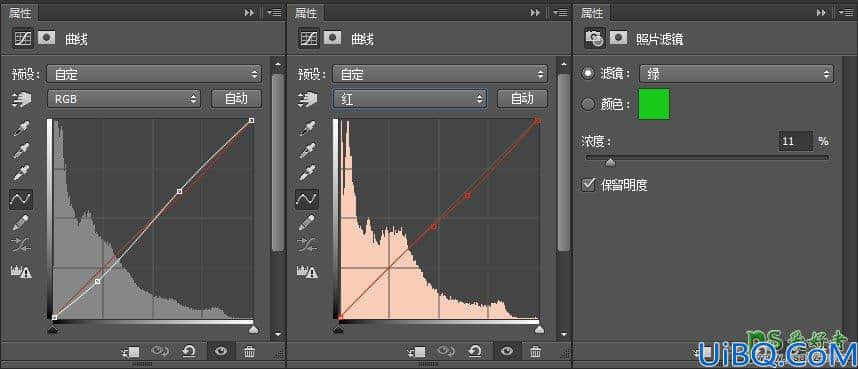
Task: Clip to layer icon in red curves panel
Action: (x=417, y=351)
